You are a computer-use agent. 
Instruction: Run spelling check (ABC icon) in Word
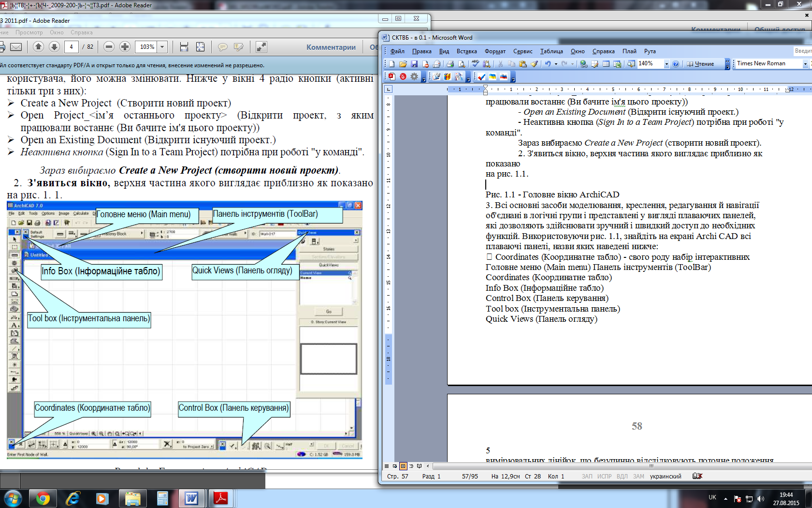475,64
